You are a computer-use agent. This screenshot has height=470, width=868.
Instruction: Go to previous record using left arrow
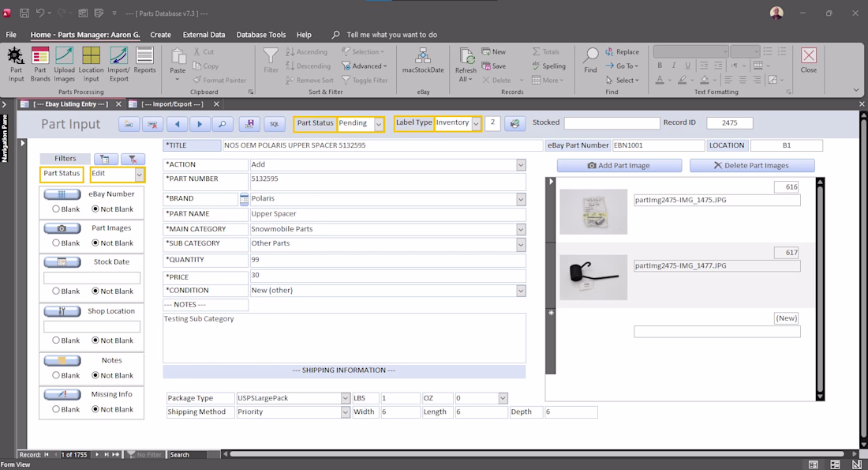point(177,124)
